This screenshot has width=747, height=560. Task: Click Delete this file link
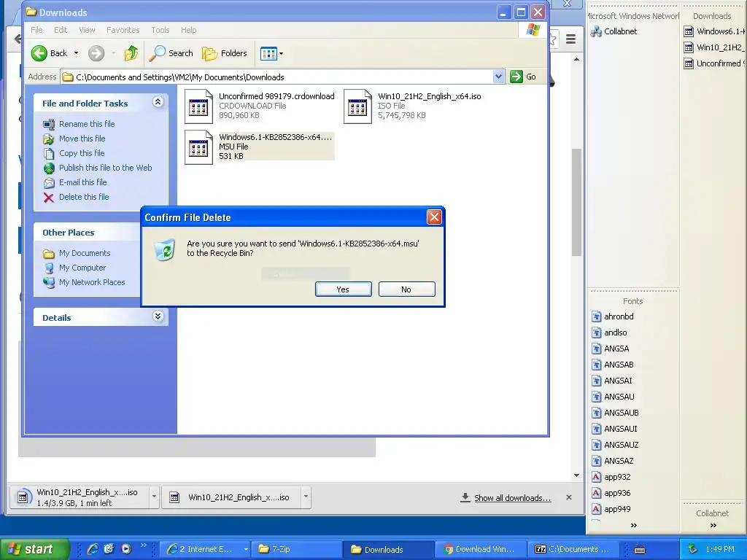pyautogui.click(x=84, y=197)
